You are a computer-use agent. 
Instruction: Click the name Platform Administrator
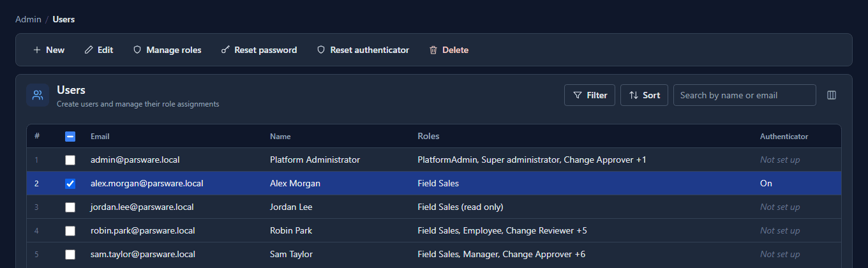pyautogui.click(x=315, y=160)
